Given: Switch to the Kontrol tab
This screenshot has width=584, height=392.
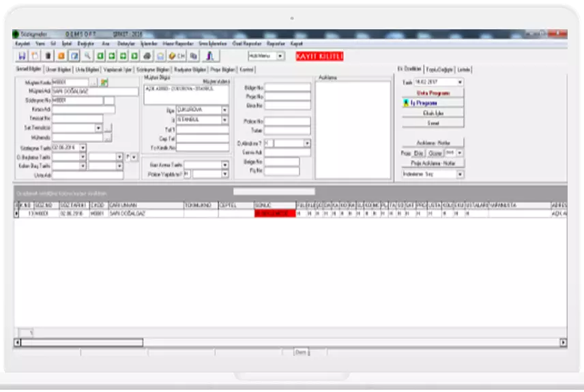Looking at the screenshot, I should pos(247,70).
